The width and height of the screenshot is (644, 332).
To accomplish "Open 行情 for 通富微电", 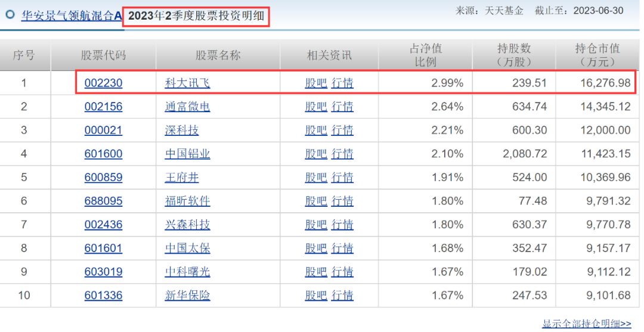I will (342, 107).
